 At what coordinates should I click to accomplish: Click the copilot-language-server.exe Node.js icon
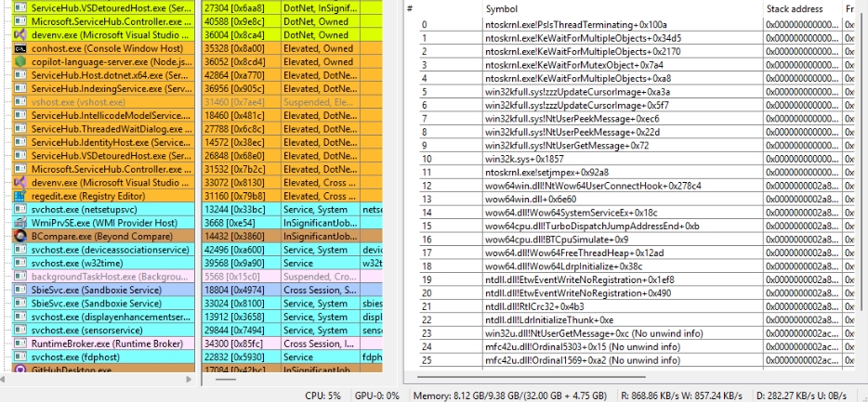(x=20, y=62)
